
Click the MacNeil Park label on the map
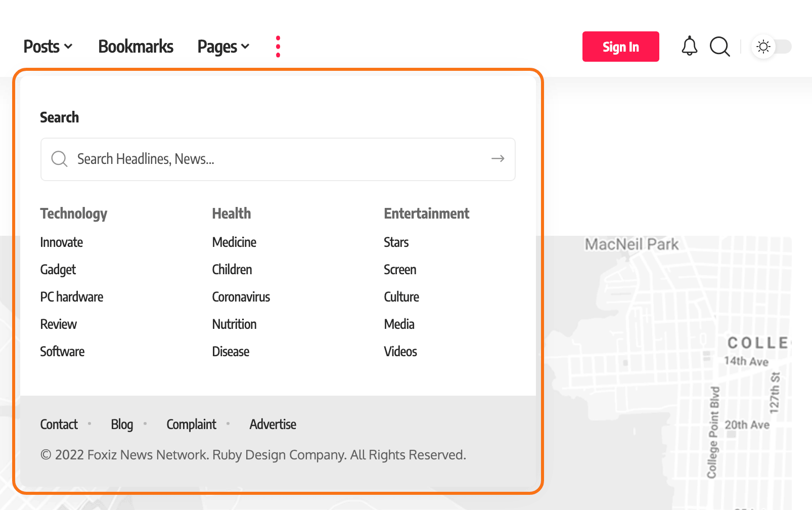point(631,244)
